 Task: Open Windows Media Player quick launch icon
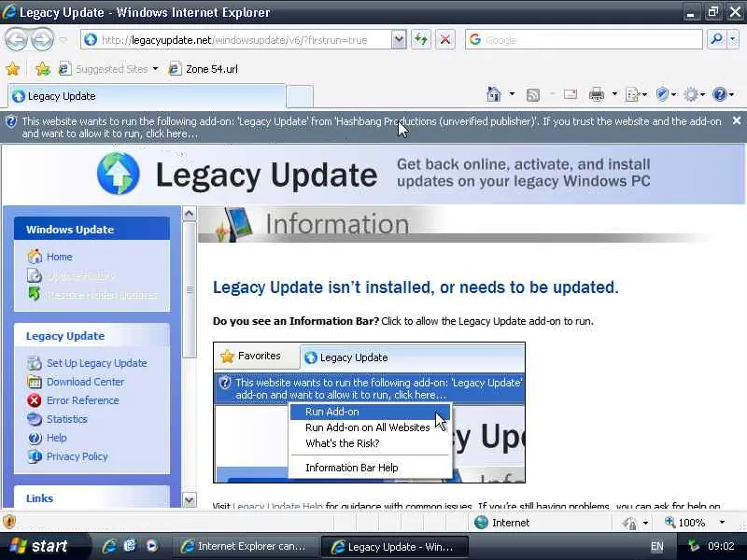click(x=151, y=546)
